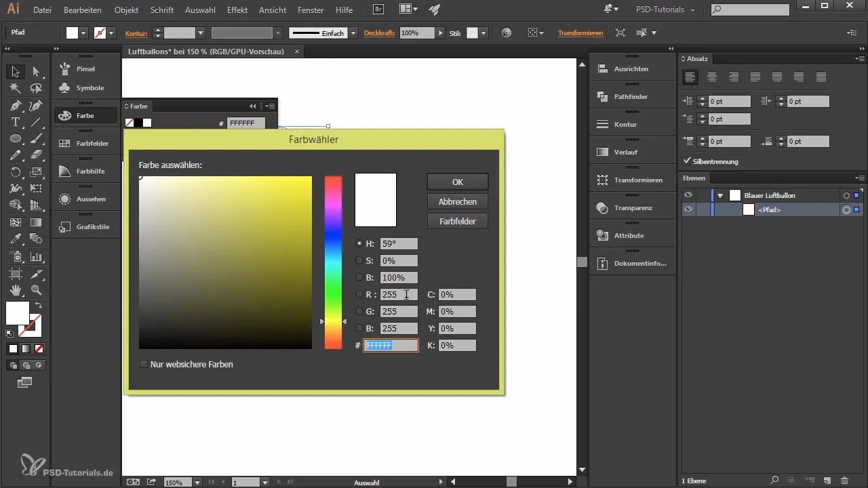Open the Ausrichten panel
This screenshot has height=488, width=868.
coord(631,68)
